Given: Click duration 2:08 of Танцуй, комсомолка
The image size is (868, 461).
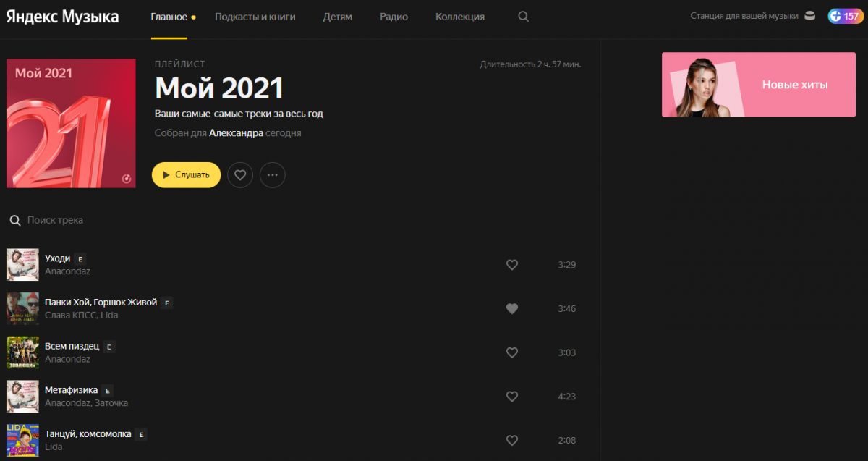Looking at the screenshot, I should pyautogui.click(x=567, y=441).
